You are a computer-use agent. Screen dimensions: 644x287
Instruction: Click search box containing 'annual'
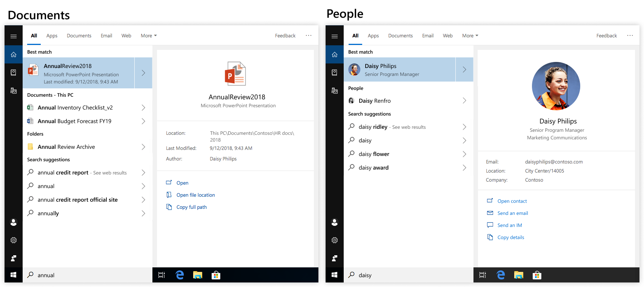coord(88,275)
